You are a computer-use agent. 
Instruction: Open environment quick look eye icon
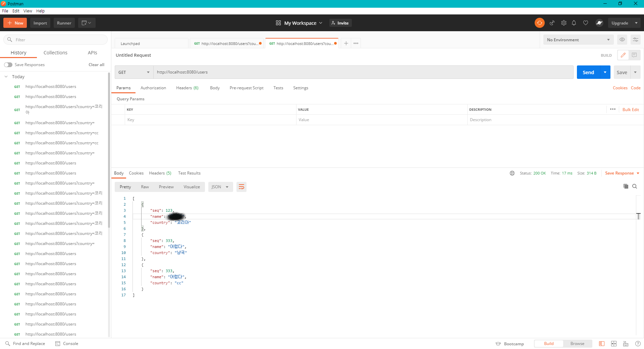click(x=622, y=40)
